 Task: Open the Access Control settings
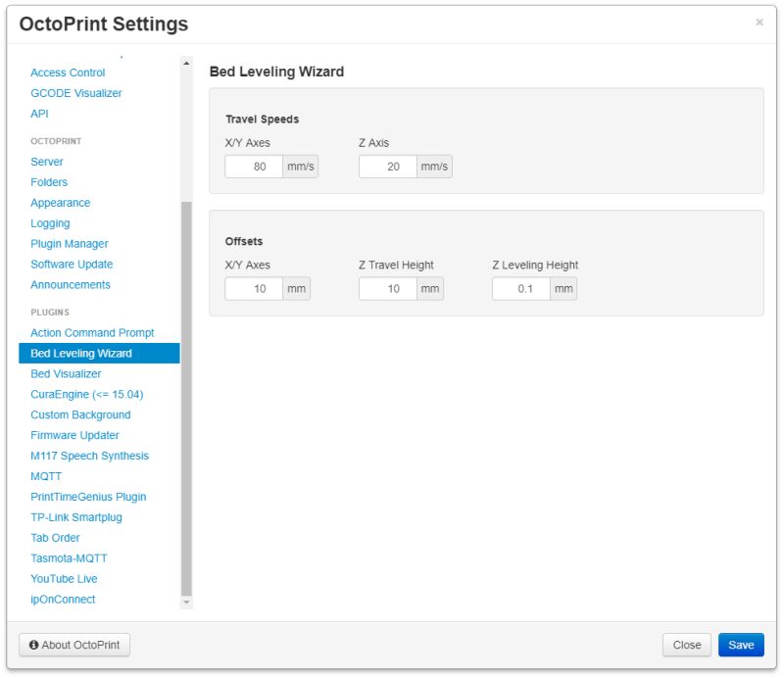(x=67, y=73)
